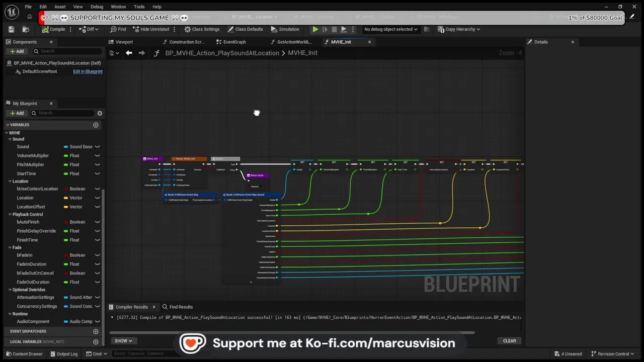
Task: Collapse the Optional Overrides category
Action: click(x=10, y=290)
